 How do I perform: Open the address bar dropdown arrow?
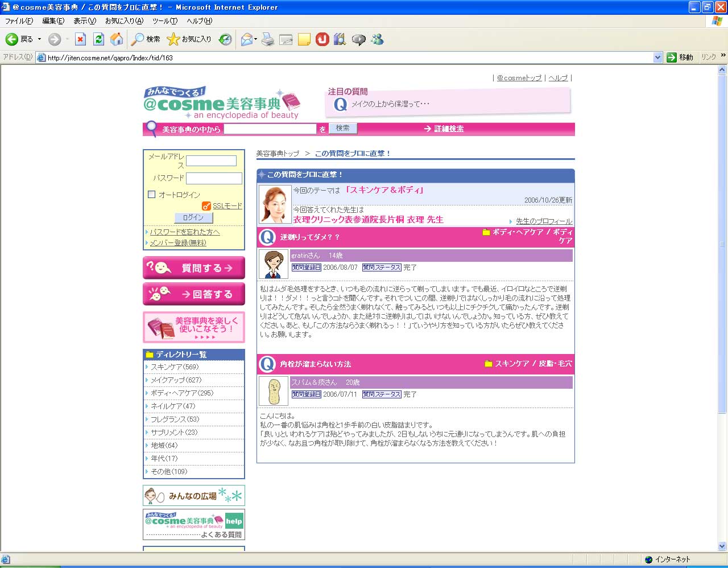pyautogui.click(x=657, y=57)
